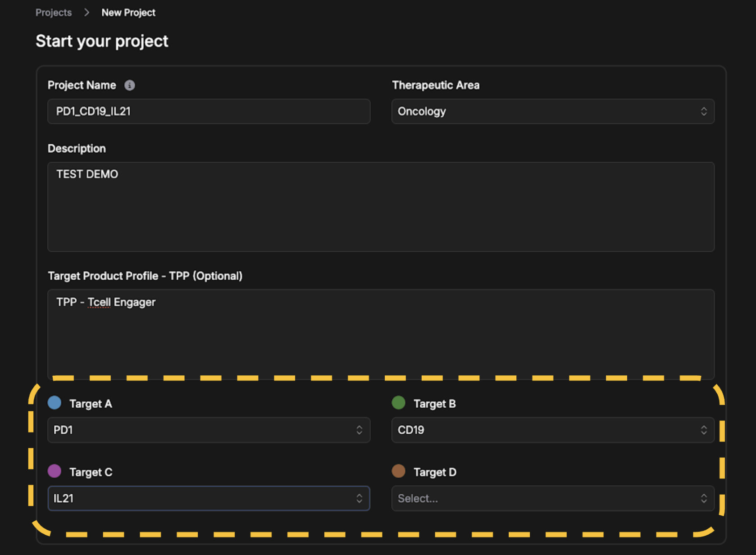Go back to Projects via breadcrumb
The width and height of the screenshot is (756, 555).
coord(54,13)
